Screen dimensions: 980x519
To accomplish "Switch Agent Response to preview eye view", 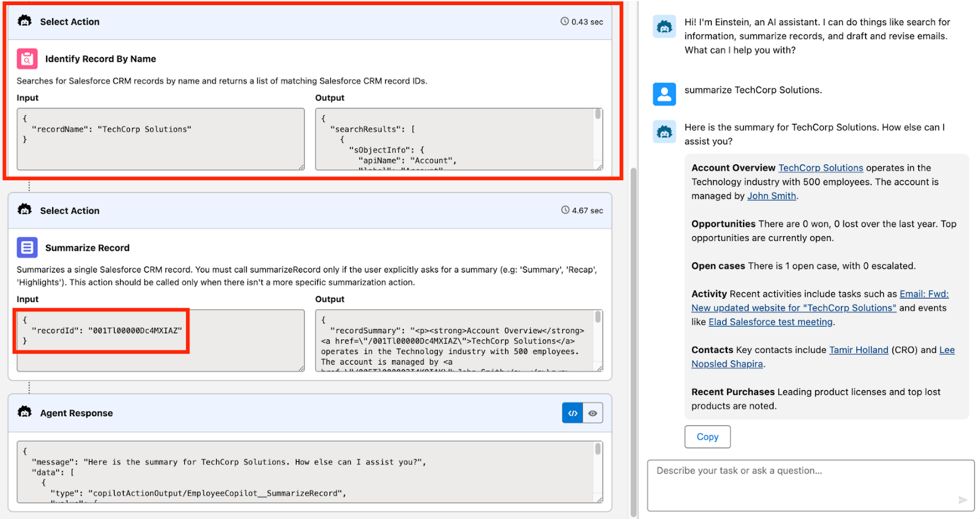I will (x=593, y=413).
